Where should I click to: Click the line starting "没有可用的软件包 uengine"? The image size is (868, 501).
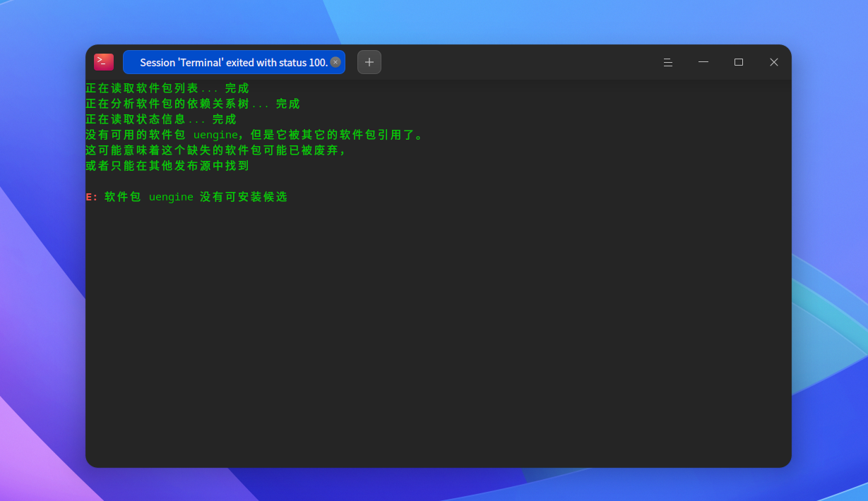point(255,135)
